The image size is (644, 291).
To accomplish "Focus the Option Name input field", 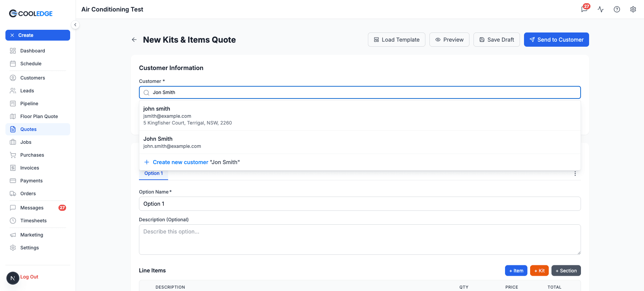I will click(x=360, y=204).
